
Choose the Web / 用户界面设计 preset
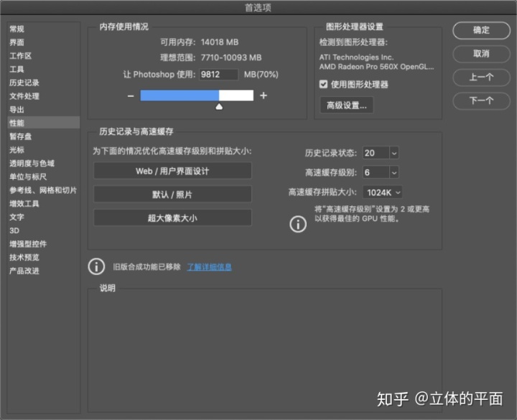tap(172, 171)
